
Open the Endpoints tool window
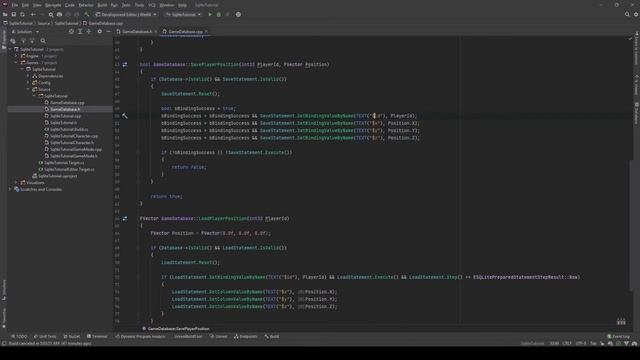pyautogui.click(x=246, y=337)
